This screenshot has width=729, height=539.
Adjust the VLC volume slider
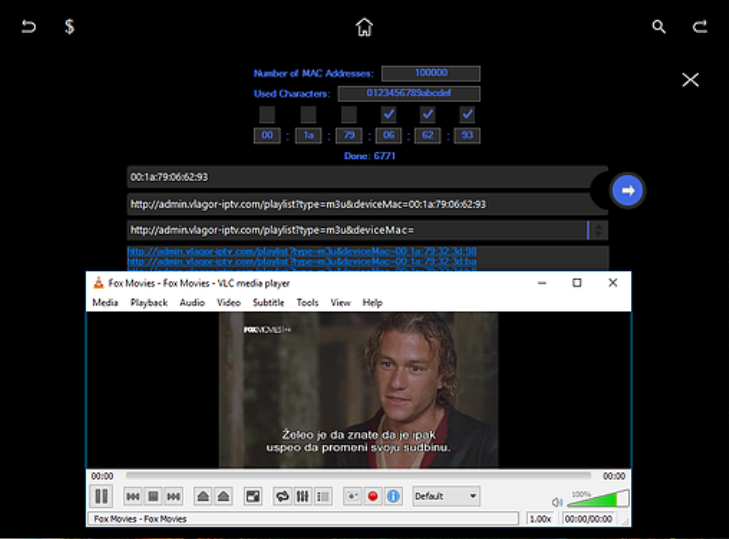(x=598, y=499)
